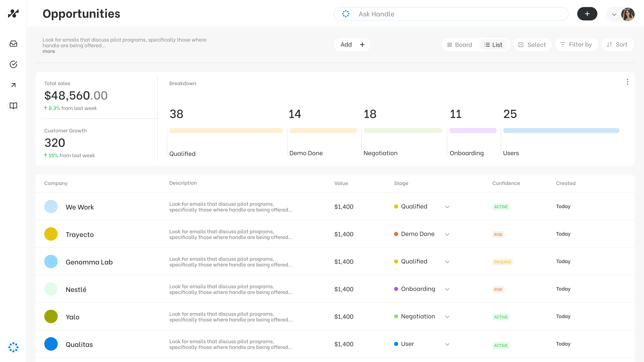This screenshot has height=362, width=644.
Task: Expand We Work stage dropdown
Action: 447,207
